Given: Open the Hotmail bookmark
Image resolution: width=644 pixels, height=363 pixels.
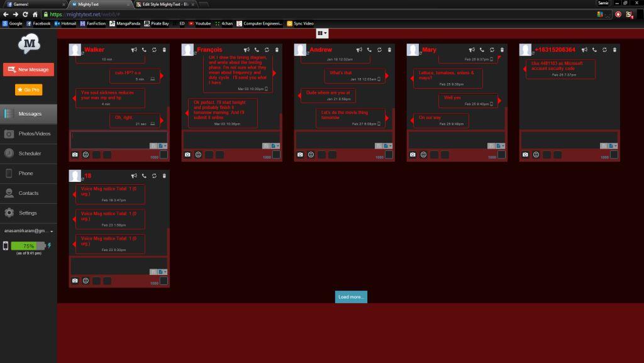Looking at the screenshot, I should coord(65,23).
